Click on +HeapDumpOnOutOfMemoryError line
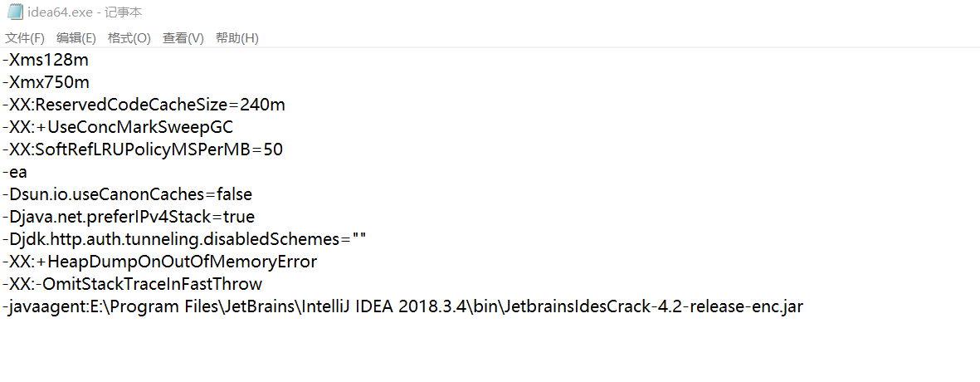This screenshot has width=980, height=382. [x=160, y=262]
